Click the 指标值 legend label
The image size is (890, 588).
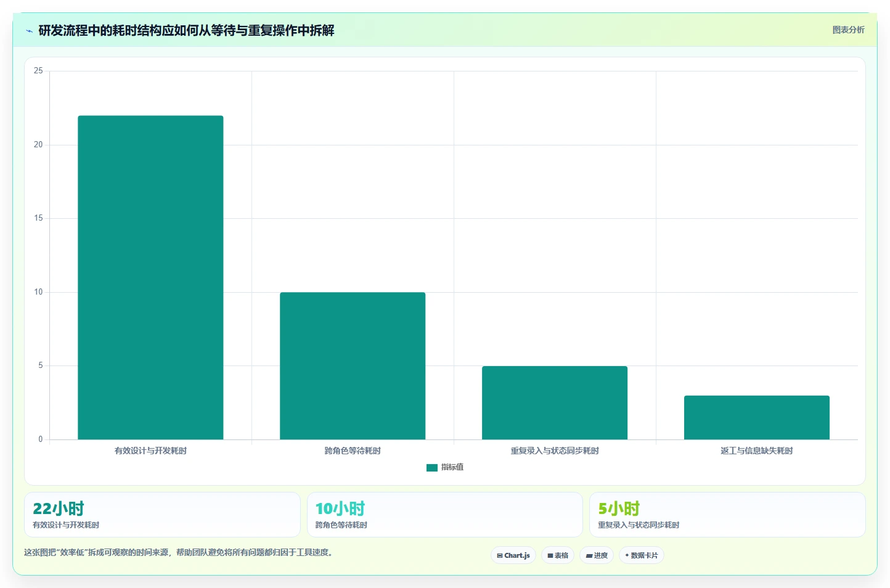(x=452, y=467)
